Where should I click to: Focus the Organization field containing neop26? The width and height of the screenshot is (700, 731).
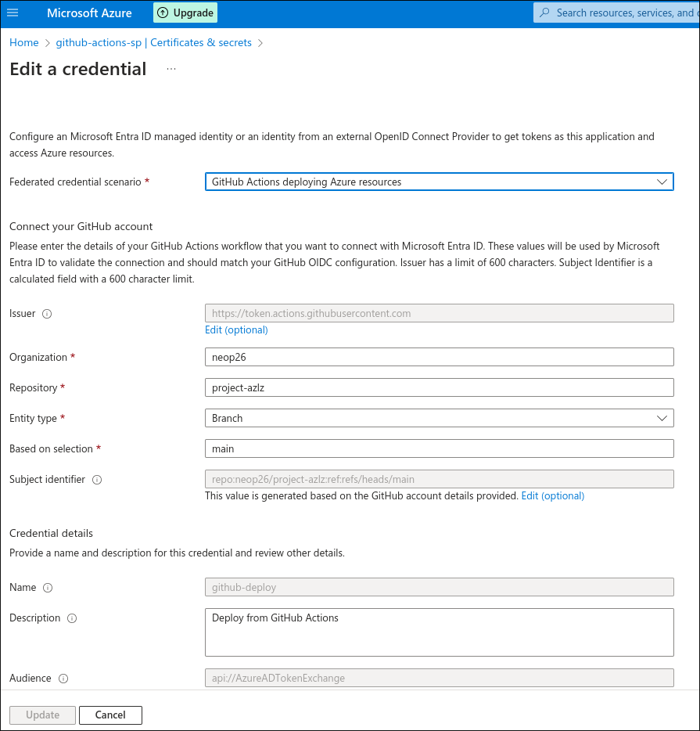(440, 357)
